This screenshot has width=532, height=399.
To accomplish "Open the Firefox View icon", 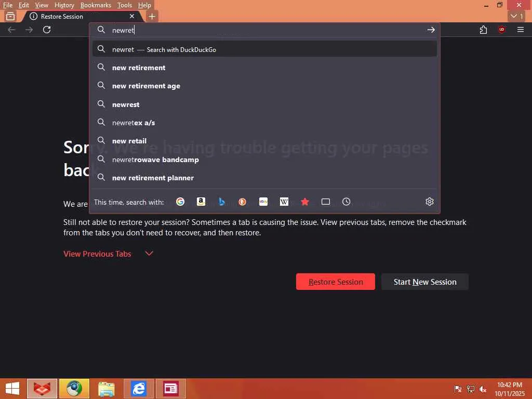I will [10, 16].
